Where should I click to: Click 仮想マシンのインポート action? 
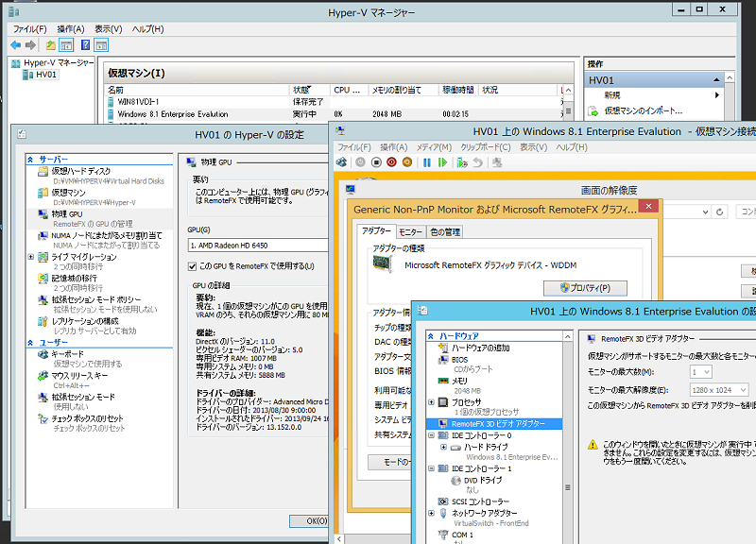point(644,110)
